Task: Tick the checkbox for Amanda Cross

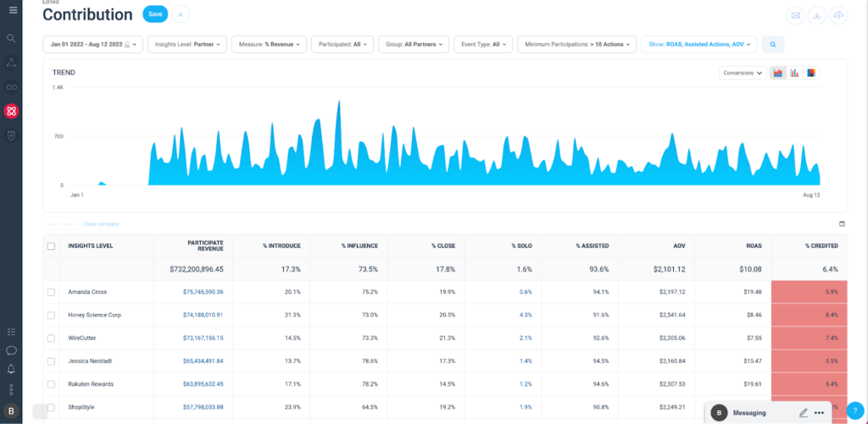Action: coord(51,292)
